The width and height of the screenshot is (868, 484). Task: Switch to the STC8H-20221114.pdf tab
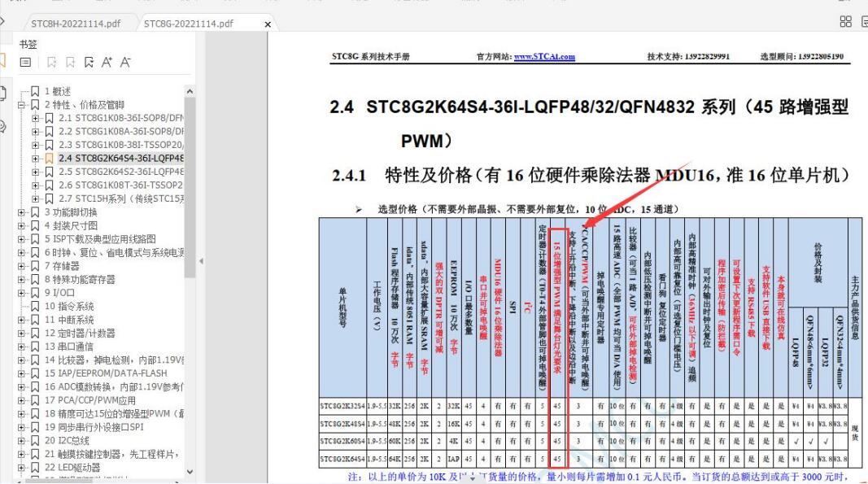coord(76,24)
